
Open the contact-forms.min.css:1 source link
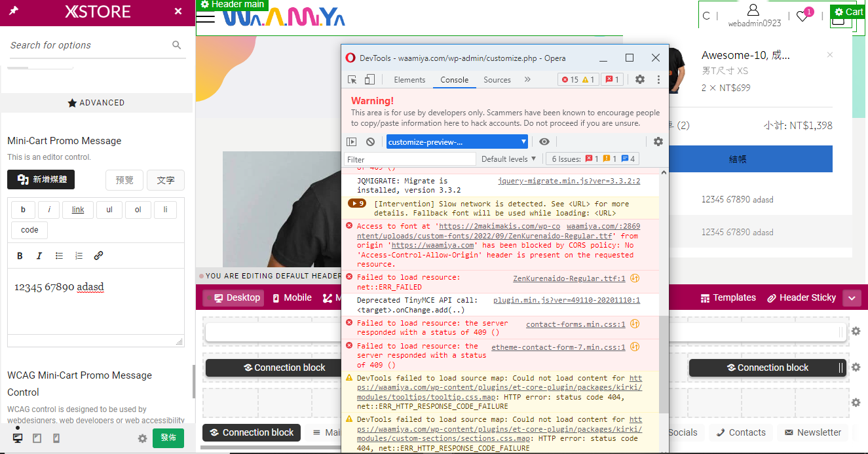575,324
